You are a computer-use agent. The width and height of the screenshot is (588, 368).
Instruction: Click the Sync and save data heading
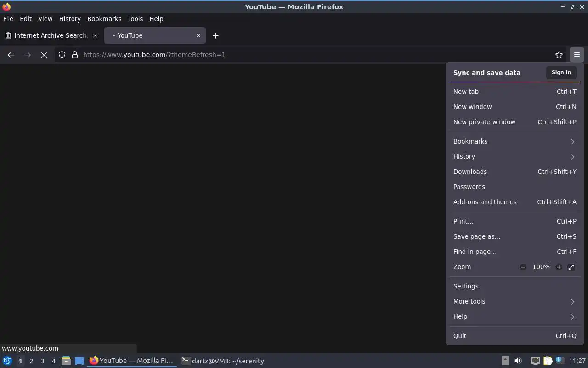[486, 73]
